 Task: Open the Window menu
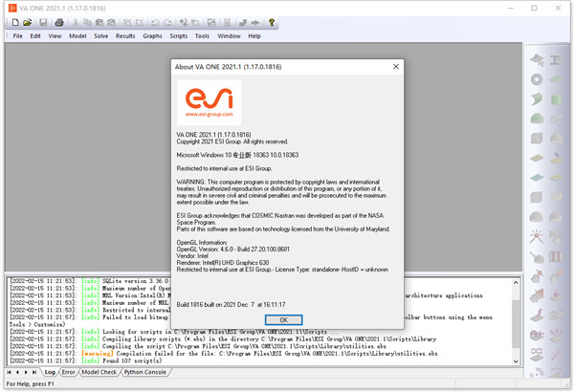[x=229, y=36]
